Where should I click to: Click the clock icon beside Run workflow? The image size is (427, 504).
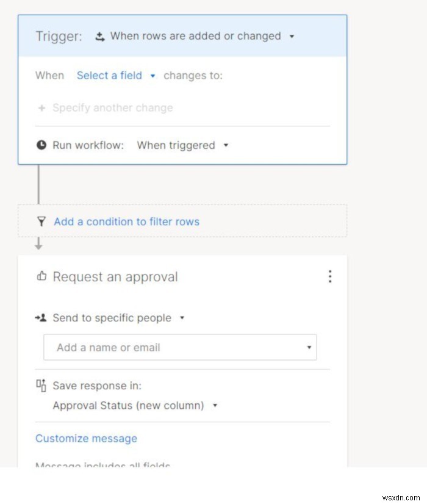coord(41,145)
